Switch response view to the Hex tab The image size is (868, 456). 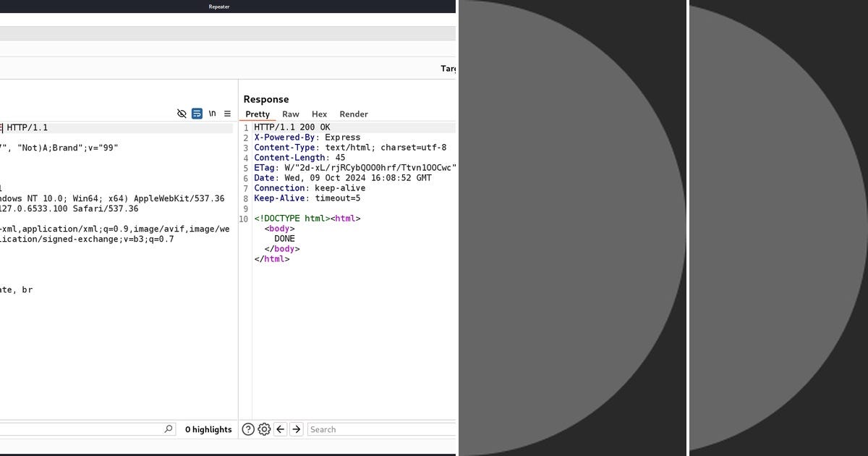click(319, 114)
